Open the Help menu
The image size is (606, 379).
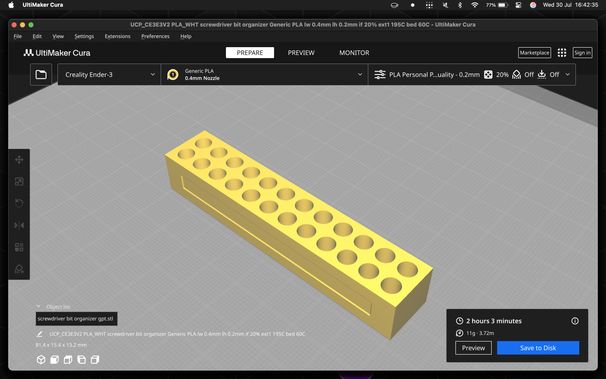186,36
